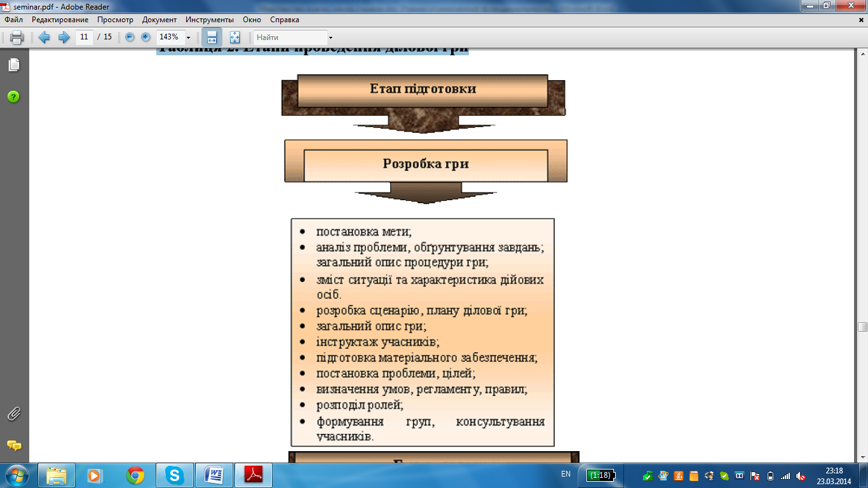This screenshot has width=868, height=488.
Task: Open the help question mark panel icon
Action: 14,97
